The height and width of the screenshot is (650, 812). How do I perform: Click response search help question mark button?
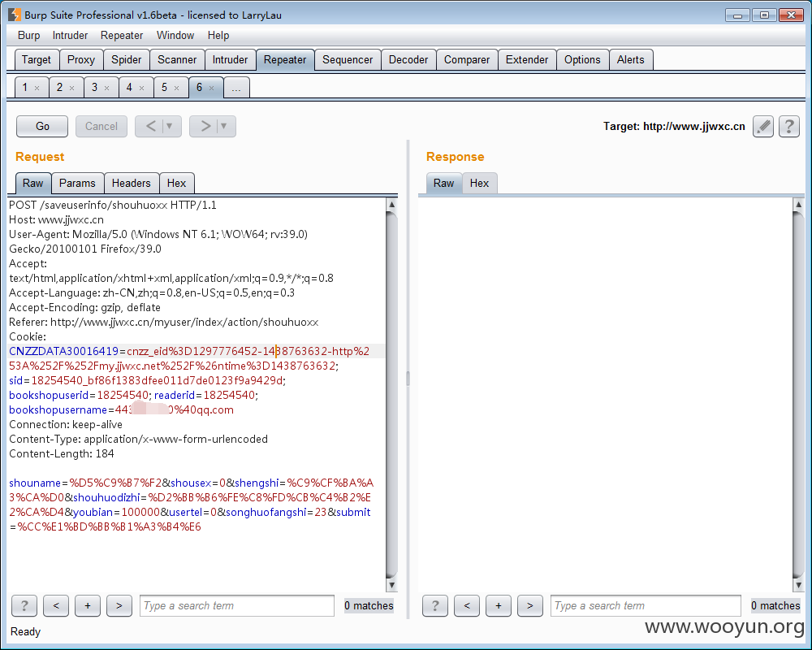click(435, 605)
